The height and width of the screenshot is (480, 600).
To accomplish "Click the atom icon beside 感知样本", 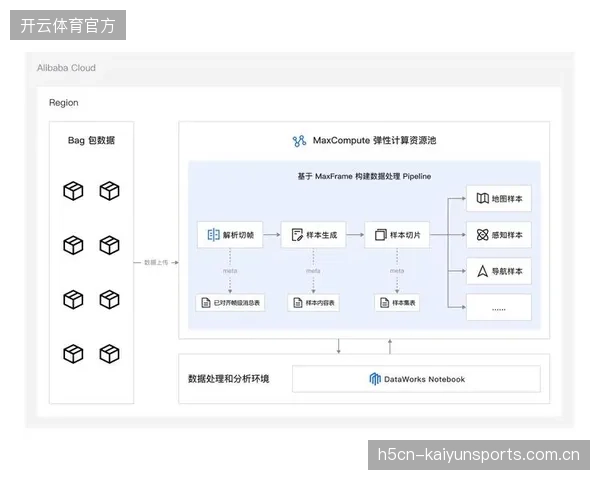I will point(483,235).
